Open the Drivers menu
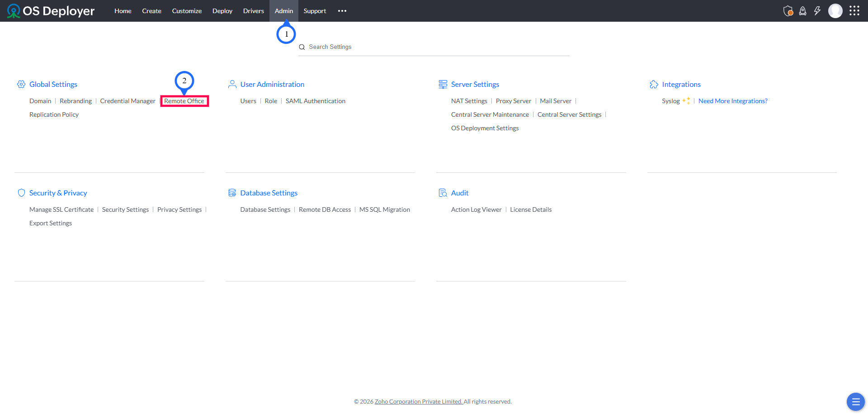The height and width of the screenshot is (414, 868). click(x=253, y=10)
